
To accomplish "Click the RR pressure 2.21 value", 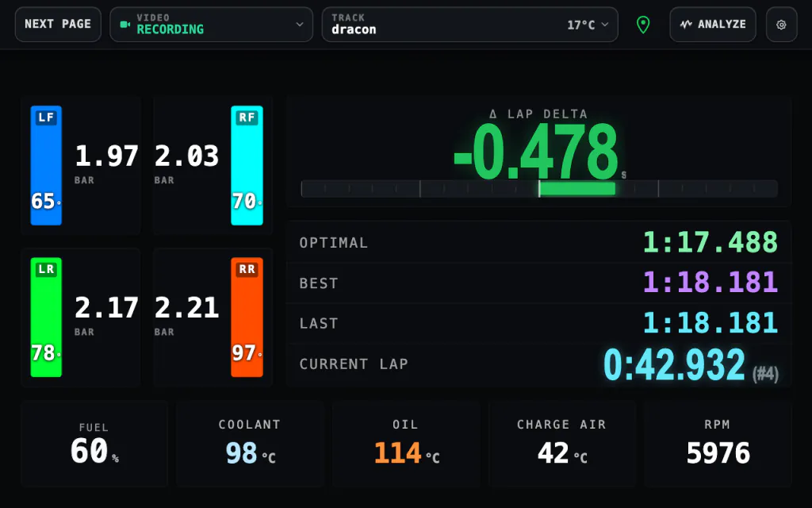I will (186, 308).
